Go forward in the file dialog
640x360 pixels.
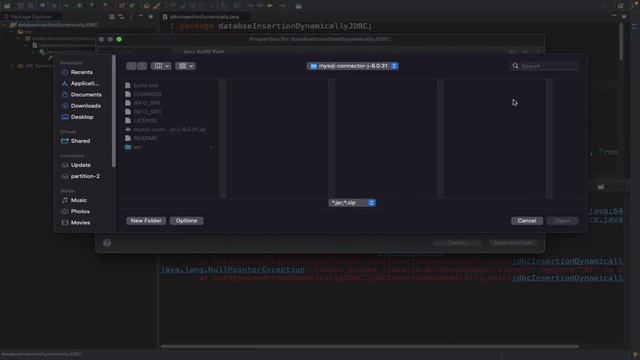(142, 66)
